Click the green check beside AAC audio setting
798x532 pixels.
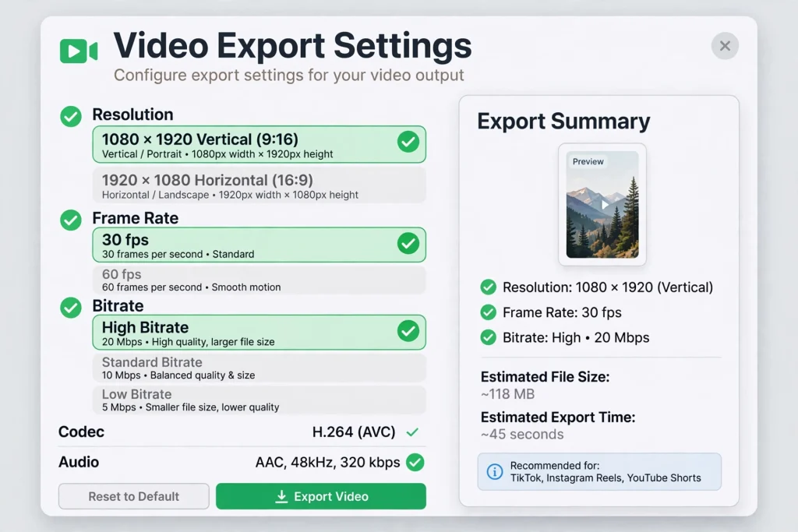(x=415, y=462)
